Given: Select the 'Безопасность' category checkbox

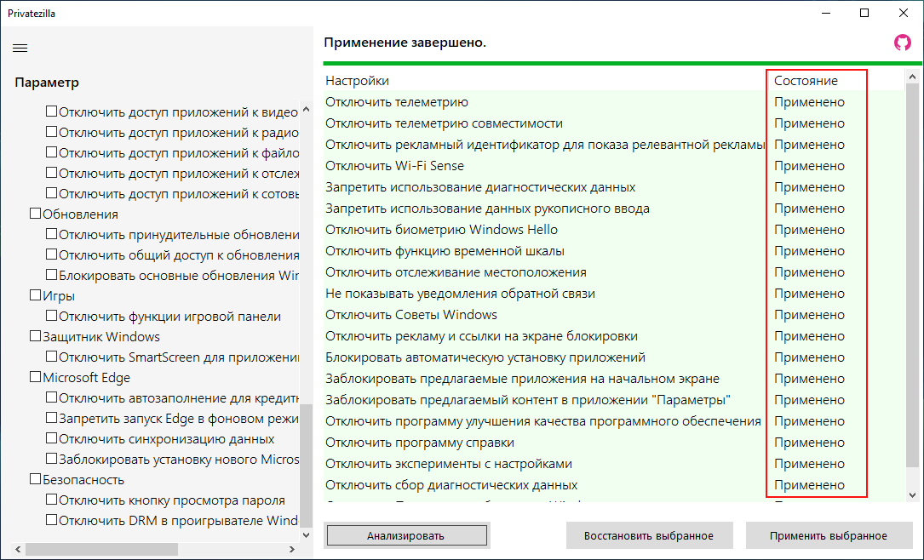Looking at the screenshot, I should 36,479.
